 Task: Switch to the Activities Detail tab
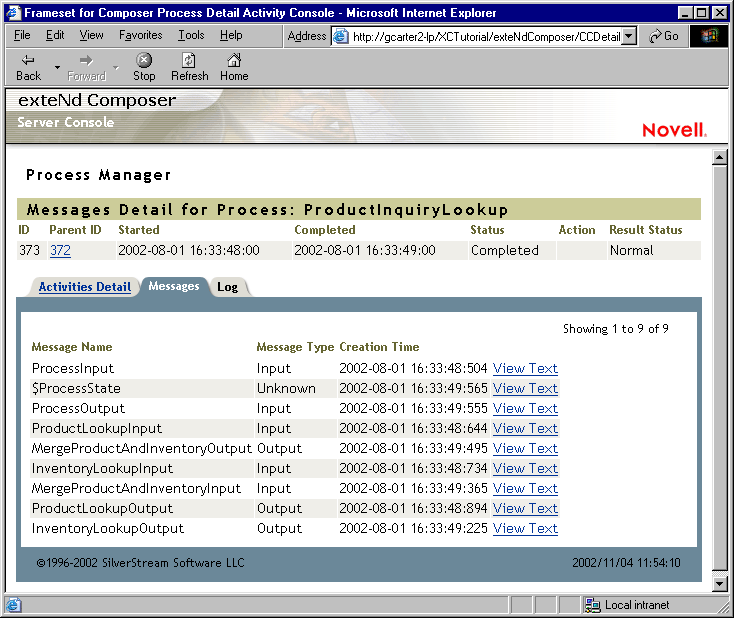pos(85,287)
